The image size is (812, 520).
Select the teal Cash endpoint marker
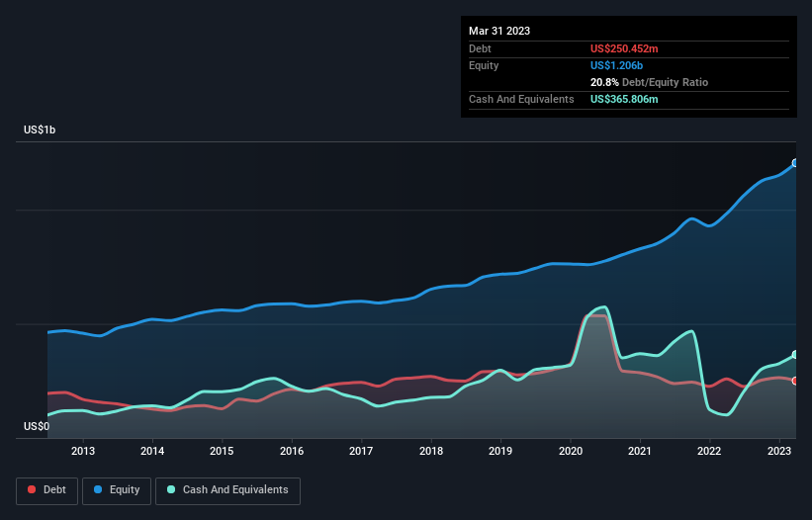click(x=795, y=355)
